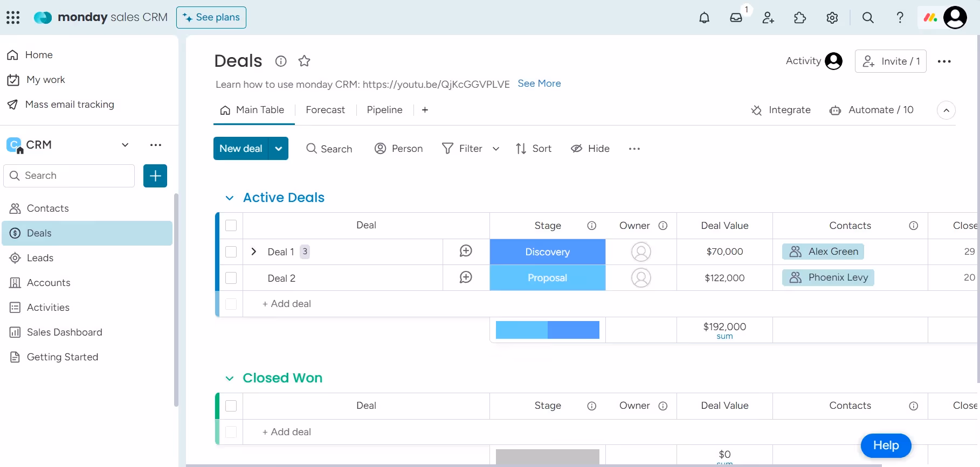Show Stage column info in Closed Won
980x467 pixels.
tap(591, 406)
